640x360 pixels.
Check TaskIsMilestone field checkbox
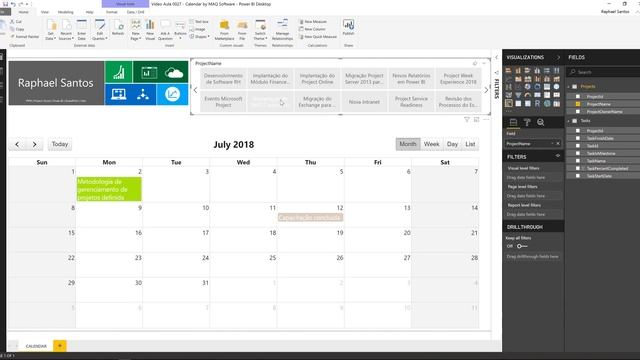(x=578, y=153)
